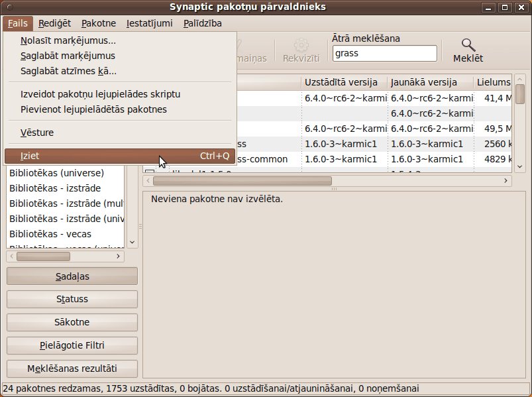Click the Sākotne filter button
The image size is (532, 397).
coord(72,322)
